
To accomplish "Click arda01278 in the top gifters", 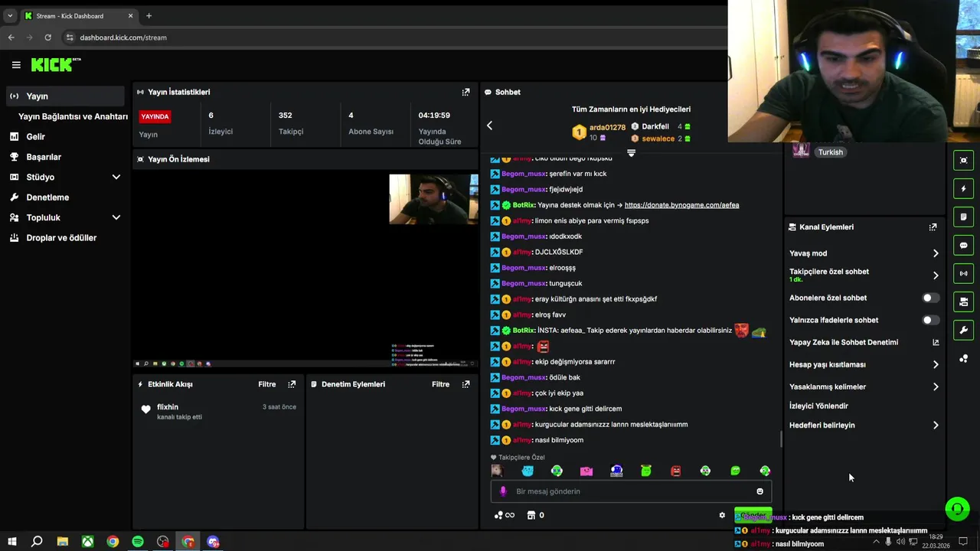I will pos(607,127).
